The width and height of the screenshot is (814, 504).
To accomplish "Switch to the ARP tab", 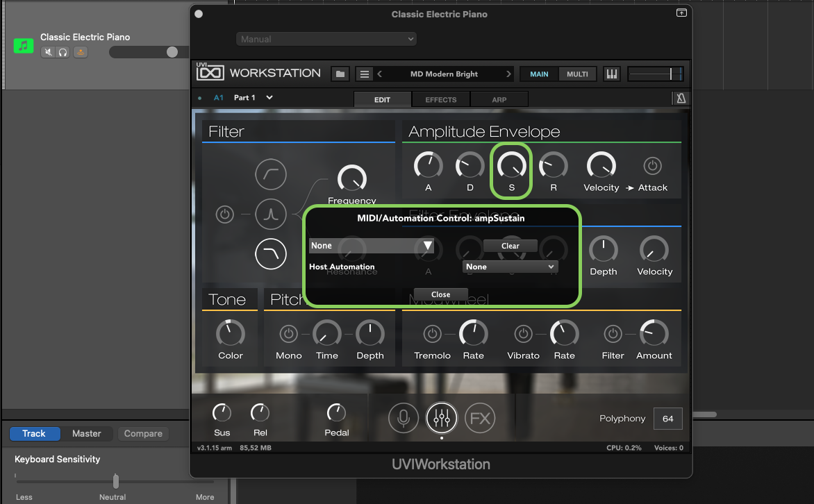I will (499, 99).
